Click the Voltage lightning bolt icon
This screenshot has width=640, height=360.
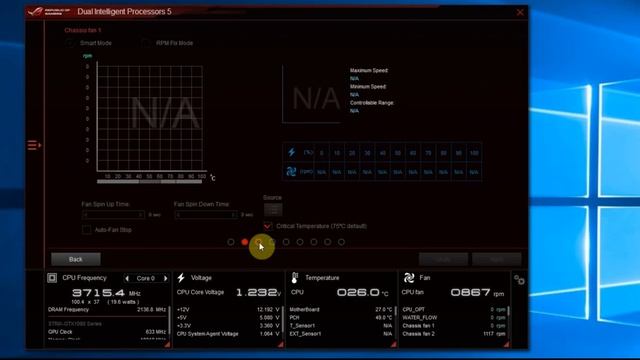181,278
